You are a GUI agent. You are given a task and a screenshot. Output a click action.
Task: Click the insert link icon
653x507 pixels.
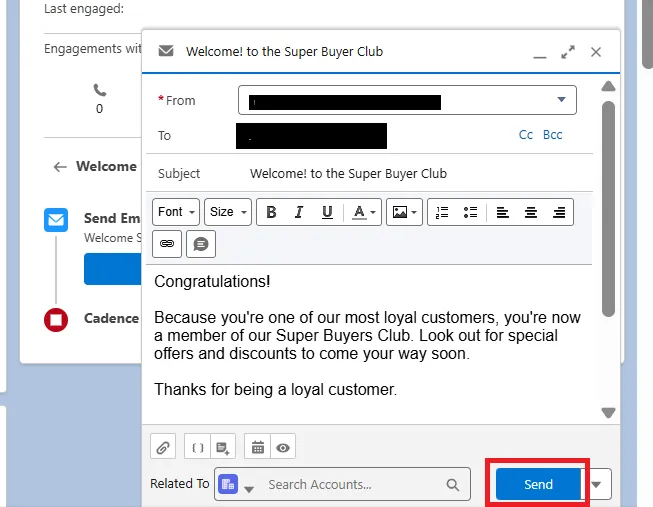click(167, 243)
